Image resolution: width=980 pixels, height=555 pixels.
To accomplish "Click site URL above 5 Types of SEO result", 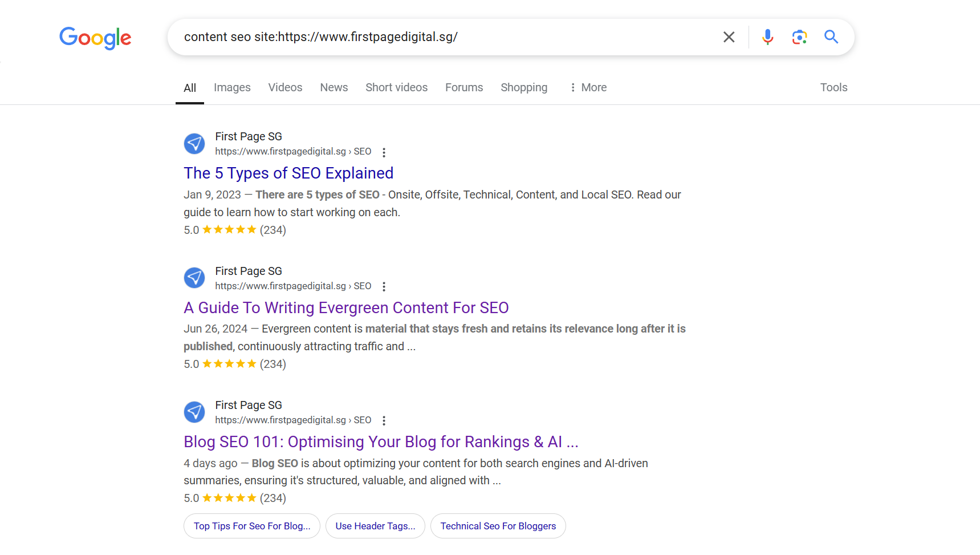I will [x=293, y=151].
